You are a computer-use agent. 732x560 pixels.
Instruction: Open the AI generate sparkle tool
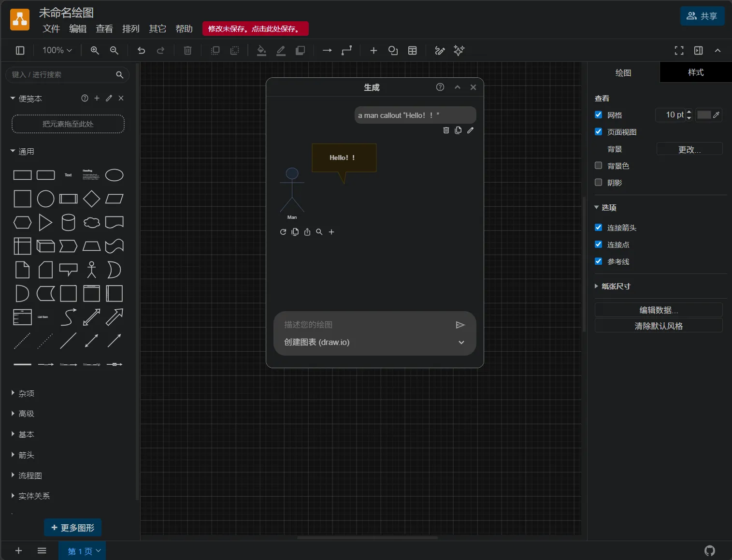pos(459,50)
